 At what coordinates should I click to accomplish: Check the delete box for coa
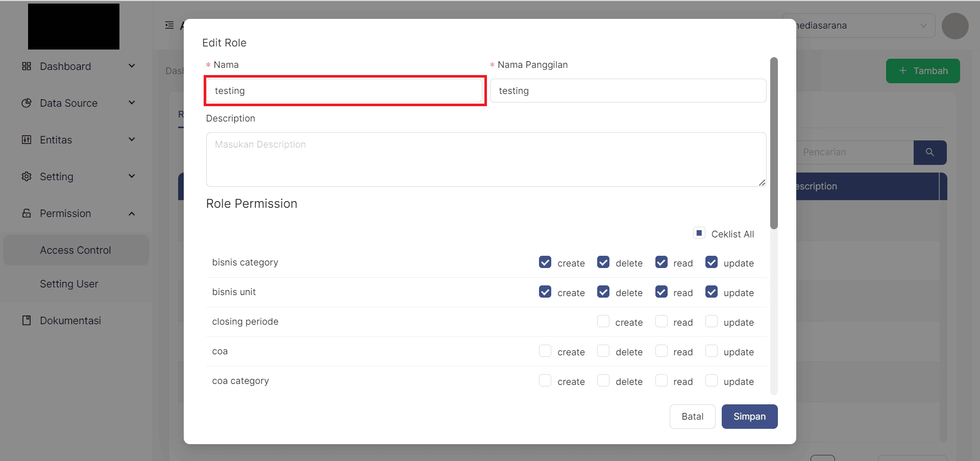tap(603, 351)
